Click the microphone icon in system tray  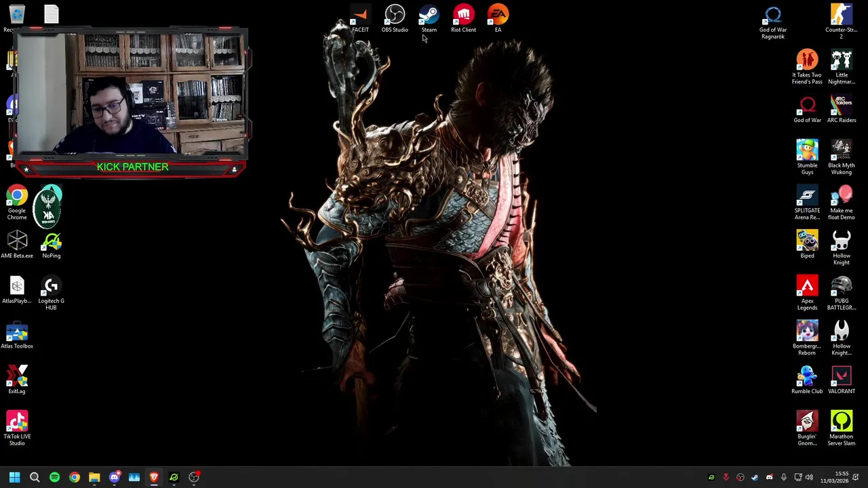(783, 478)
